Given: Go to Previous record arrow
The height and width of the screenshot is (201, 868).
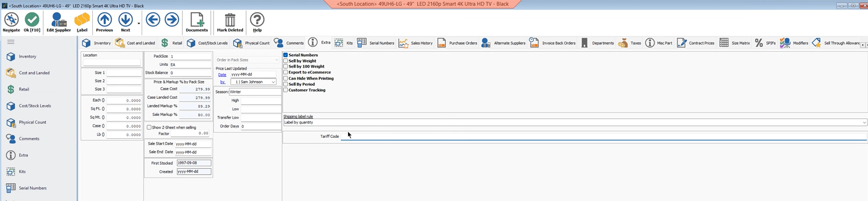Looking at the screenshot, I should (104, 22).
